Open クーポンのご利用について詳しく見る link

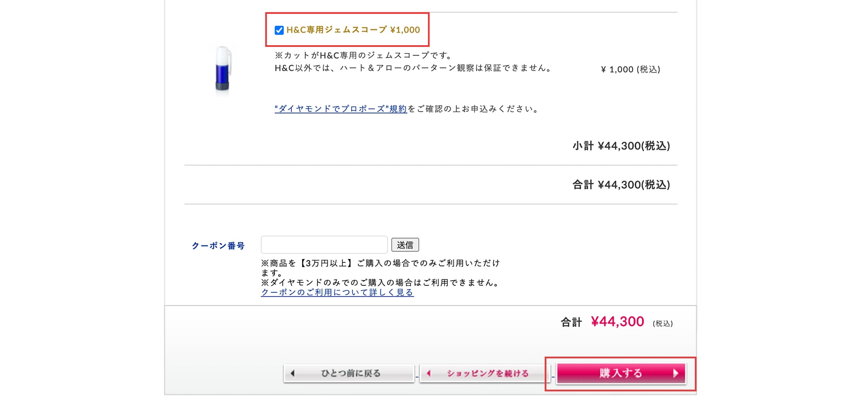(x=337, y=292)
